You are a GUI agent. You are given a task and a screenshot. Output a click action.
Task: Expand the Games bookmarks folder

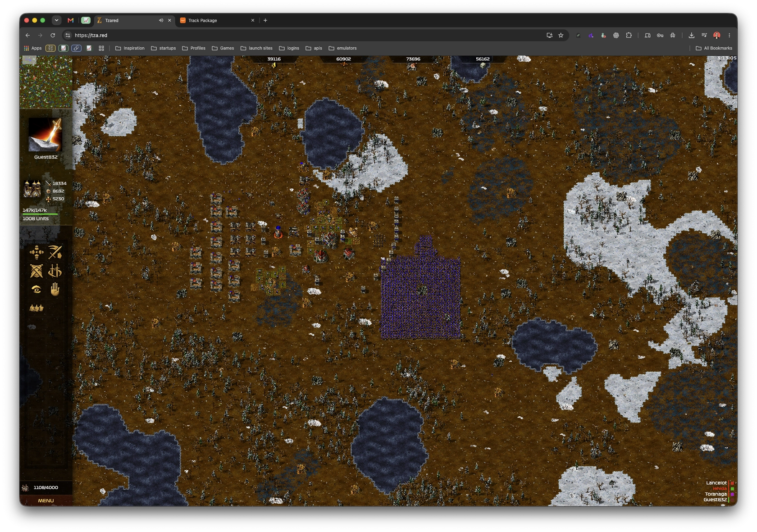[x=223, y=48]
